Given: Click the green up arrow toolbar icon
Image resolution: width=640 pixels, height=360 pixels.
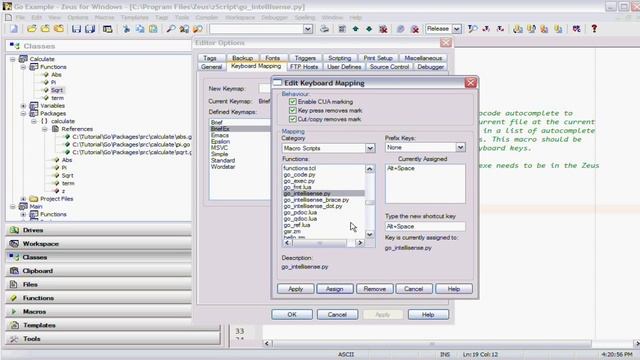Looking at the screenshot, I should click(356, 29).
